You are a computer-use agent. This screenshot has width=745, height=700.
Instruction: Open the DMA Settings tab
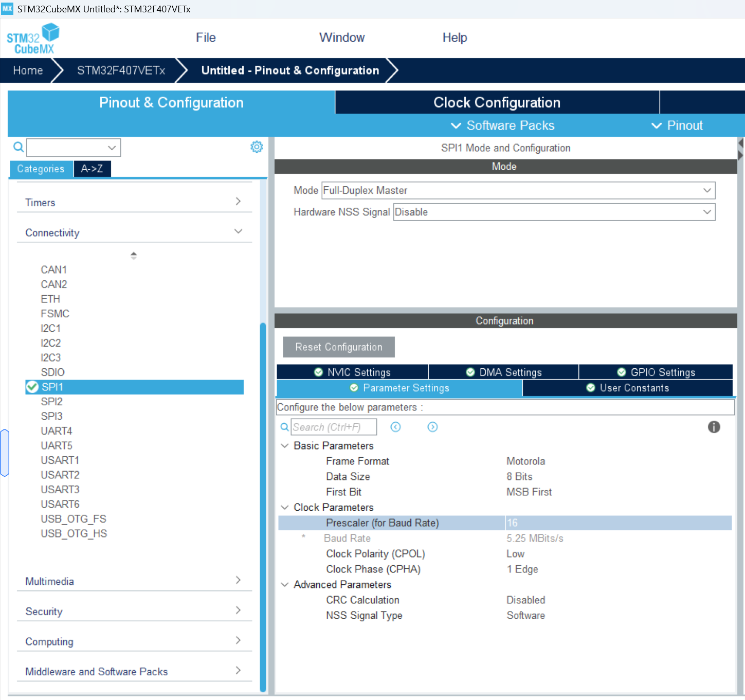[504, 372]
